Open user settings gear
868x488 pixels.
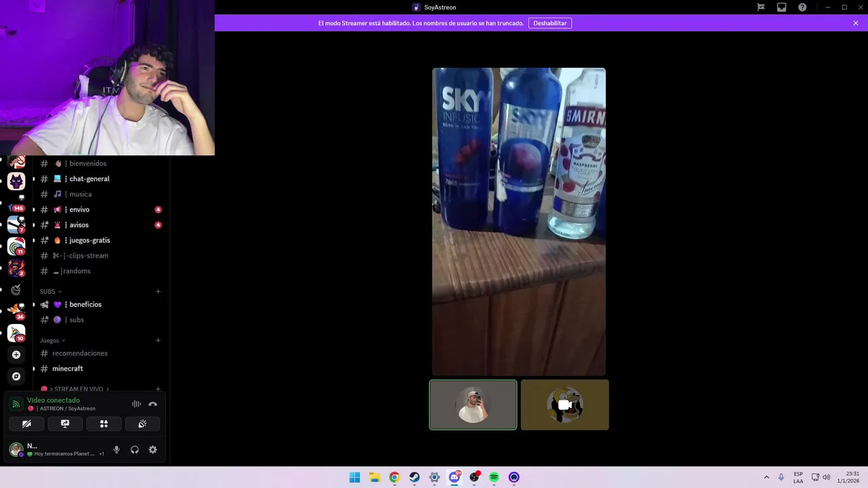click(x=153, y=449)
